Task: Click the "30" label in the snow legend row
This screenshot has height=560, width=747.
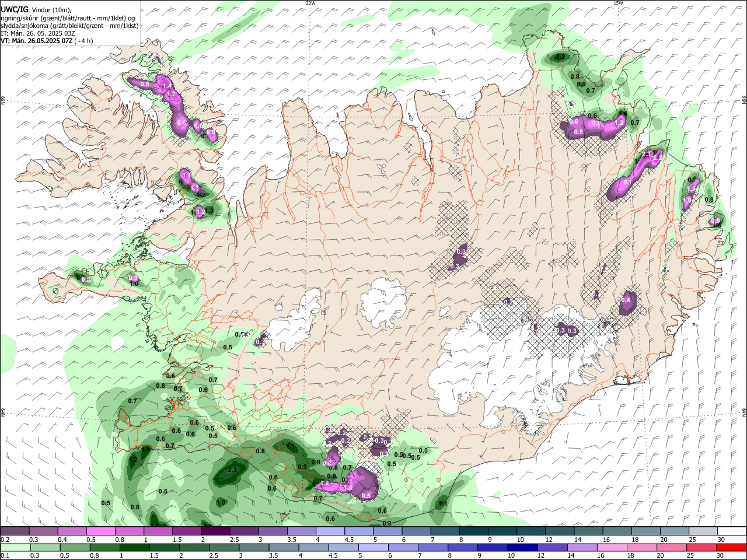Action: 721,540
